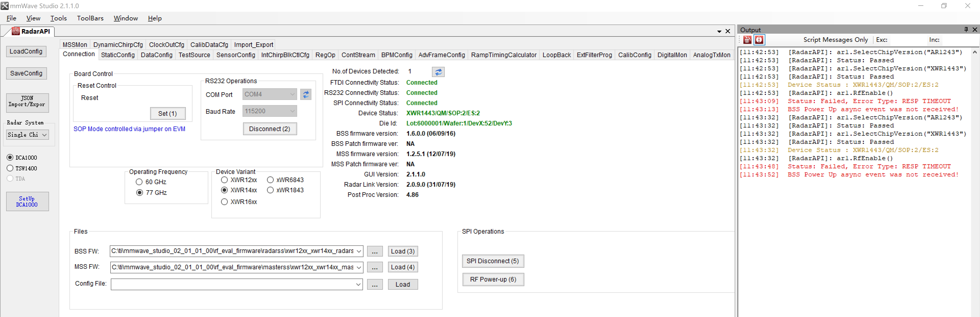The height and width of the screenshot is (317, 980).
Task: Expand the MSS FW path dropdown
Action: [358, 267]
